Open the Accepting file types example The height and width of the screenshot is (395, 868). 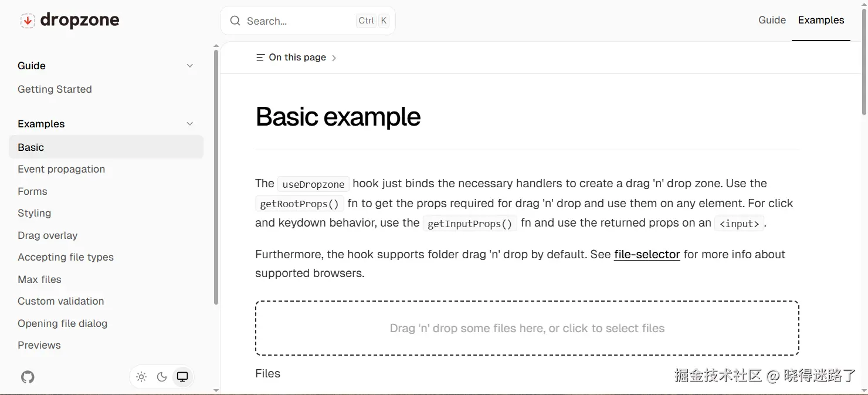66,257
